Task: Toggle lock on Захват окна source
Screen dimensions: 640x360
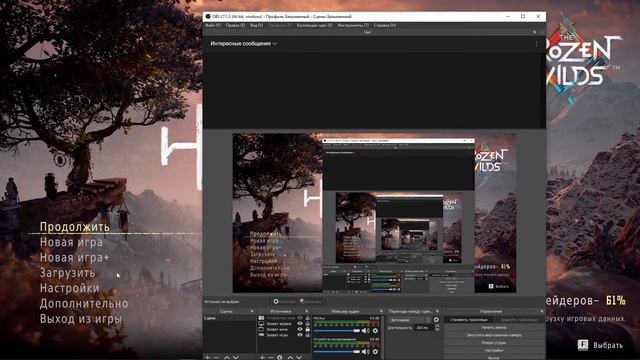Action: pos(307,329)
